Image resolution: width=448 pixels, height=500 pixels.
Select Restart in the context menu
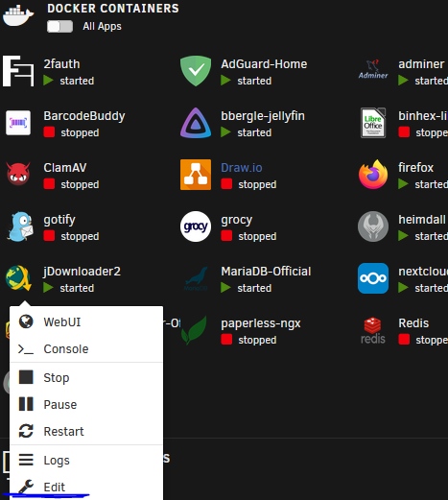pos(86,432)
